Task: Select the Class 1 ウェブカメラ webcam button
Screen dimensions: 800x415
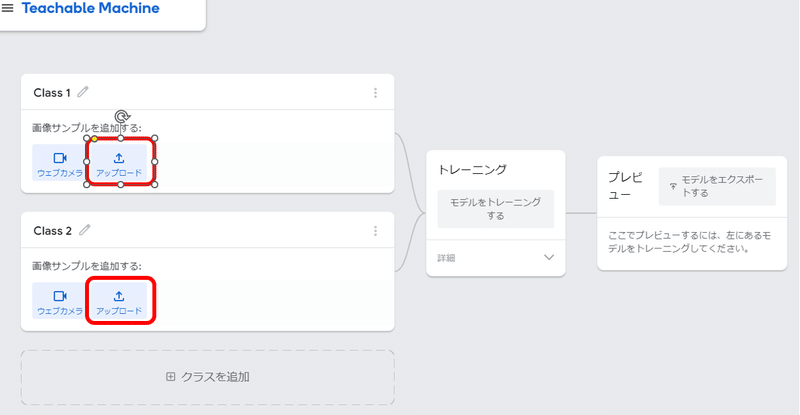Action: click(x=60, y=162)
